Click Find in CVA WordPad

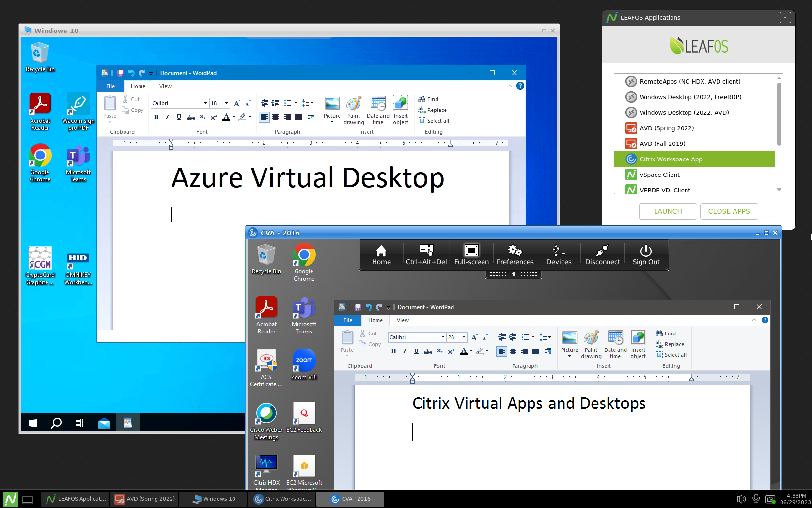pos(666,333)
